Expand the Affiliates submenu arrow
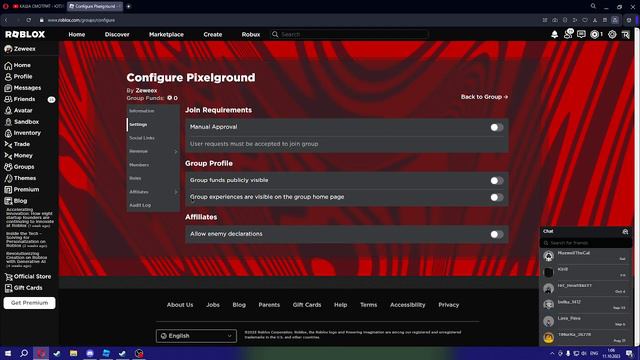The image size is (640, 360). point(176,192)
